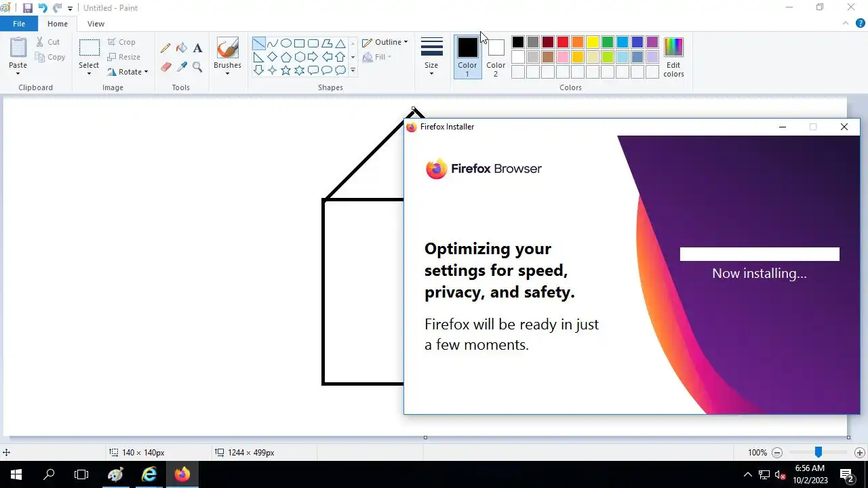Choose the Rounded rectangular callout shape
This screenshot has height=488, width=868.
click(313, 70)
